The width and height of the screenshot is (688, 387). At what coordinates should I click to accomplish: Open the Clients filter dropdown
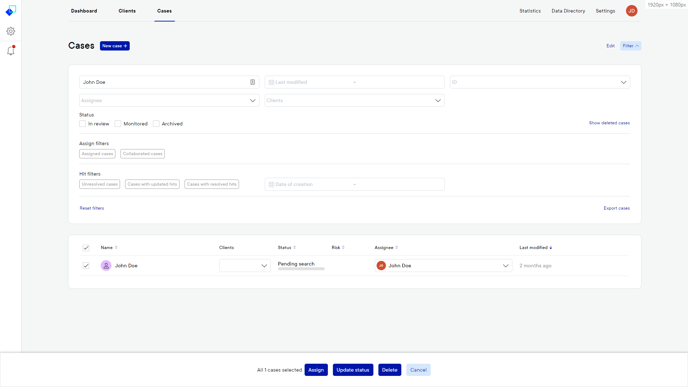tap(355, 100)
